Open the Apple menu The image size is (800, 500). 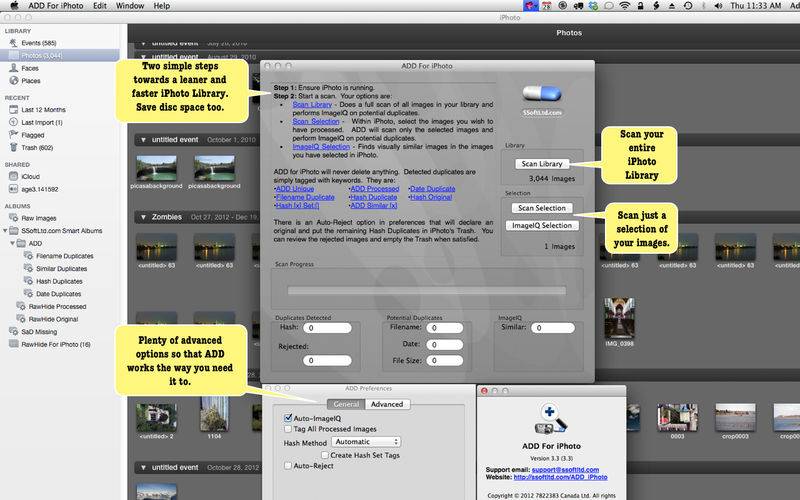14,6
